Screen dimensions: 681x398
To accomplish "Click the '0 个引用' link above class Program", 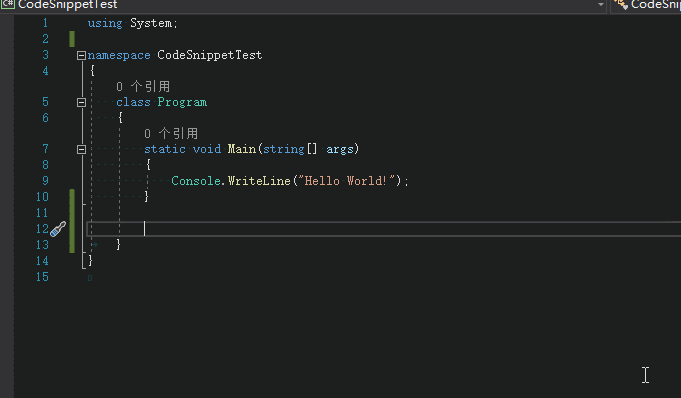I will click(143, 86).
